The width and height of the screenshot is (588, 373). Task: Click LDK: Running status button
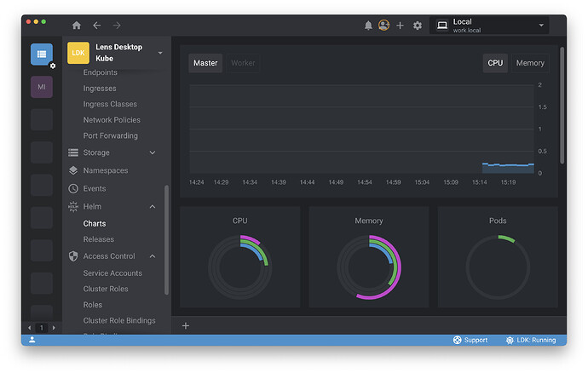coord(530,340)
